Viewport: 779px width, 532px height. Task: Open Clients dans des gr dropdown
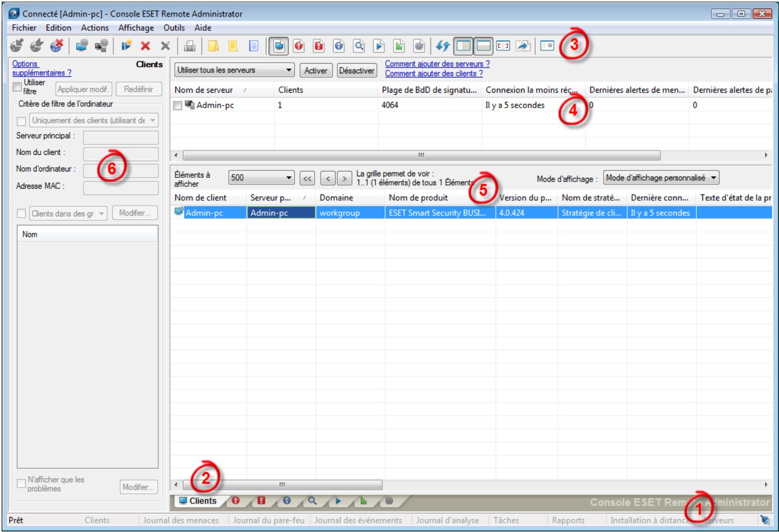68,213
